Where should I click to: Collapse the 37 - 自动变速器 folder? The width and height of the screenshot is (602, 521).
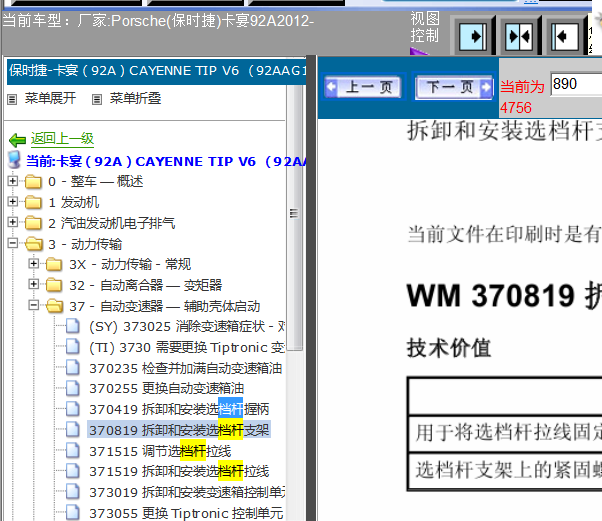33,305
